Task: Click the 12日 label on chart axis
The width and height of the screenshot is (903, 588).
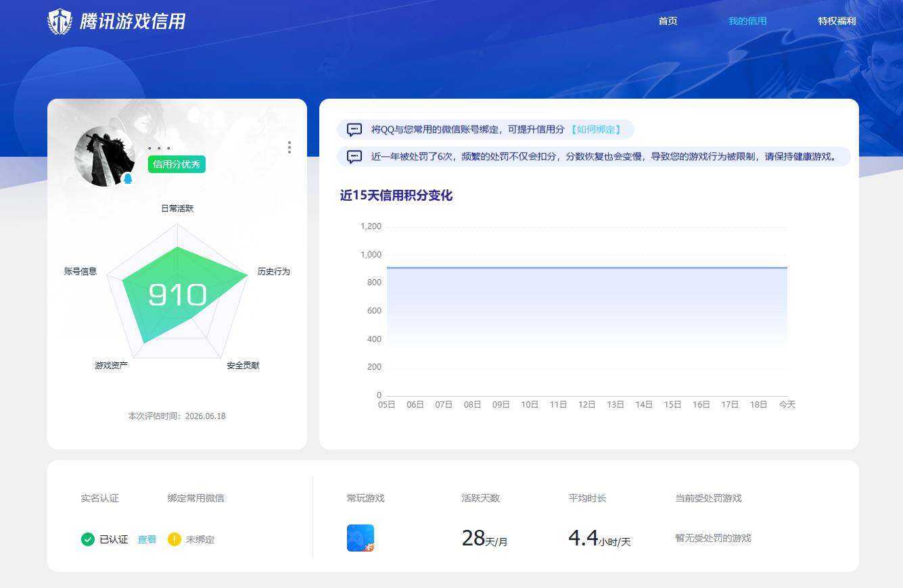Action: click(586, 404)
